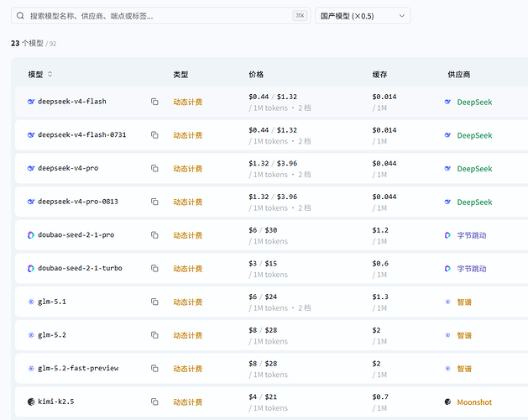Copy the doubao-seed-2-1-turbo model name
Screen dimensions: 528x420
pyautogui.click(x=154, y=268)
